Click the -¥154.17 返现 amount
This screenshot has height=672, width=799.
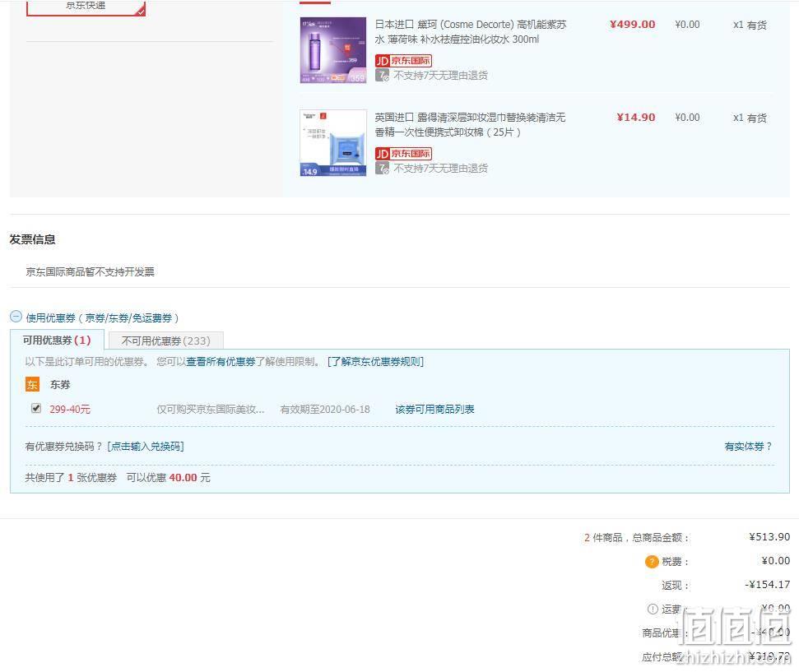tap(768, 585)
